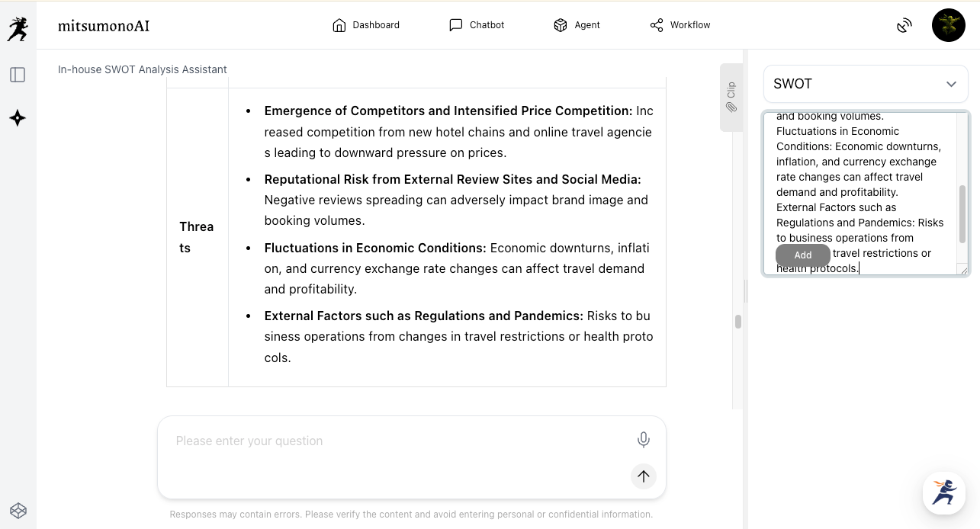
Task: Click the sparkle star icon in sidebar
Action: pyautogui.click(x=18, y=118)
